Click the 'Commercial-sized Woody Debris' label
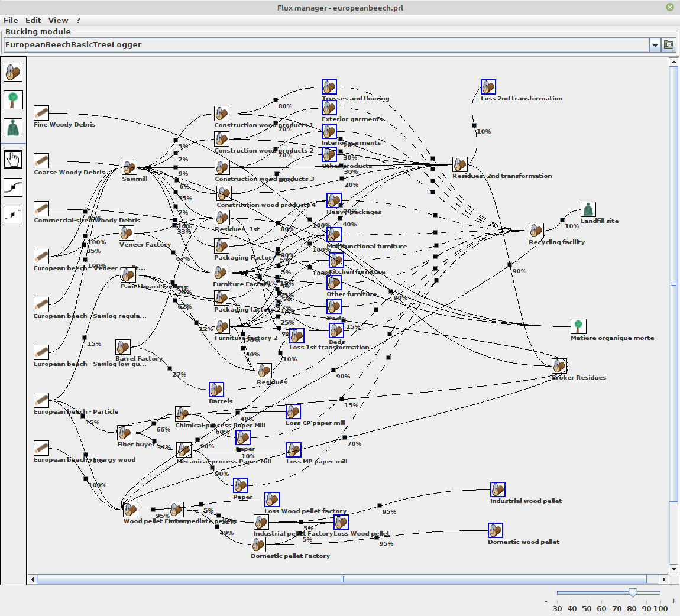The image size is (680, 616). [87, 221]
